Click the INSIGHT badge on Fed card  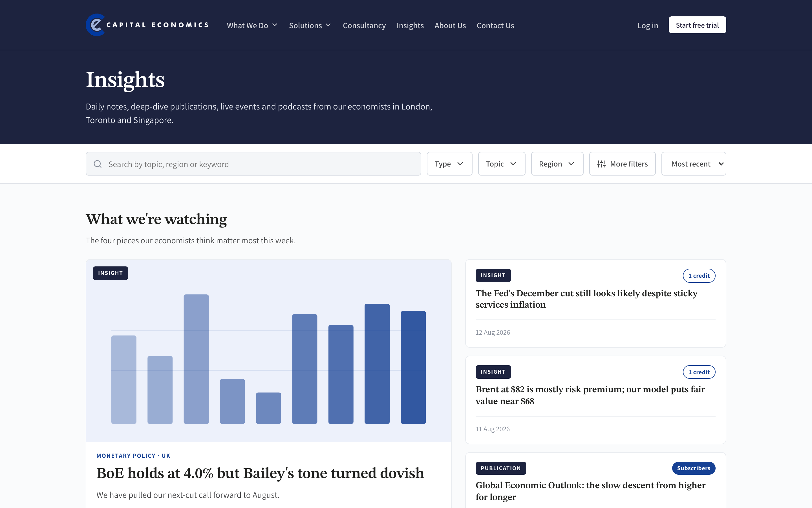click(493, 275)
